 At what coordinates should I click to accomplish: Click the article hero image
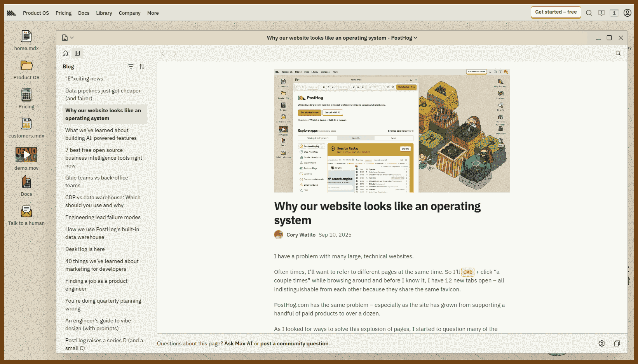tap(392, 131)
